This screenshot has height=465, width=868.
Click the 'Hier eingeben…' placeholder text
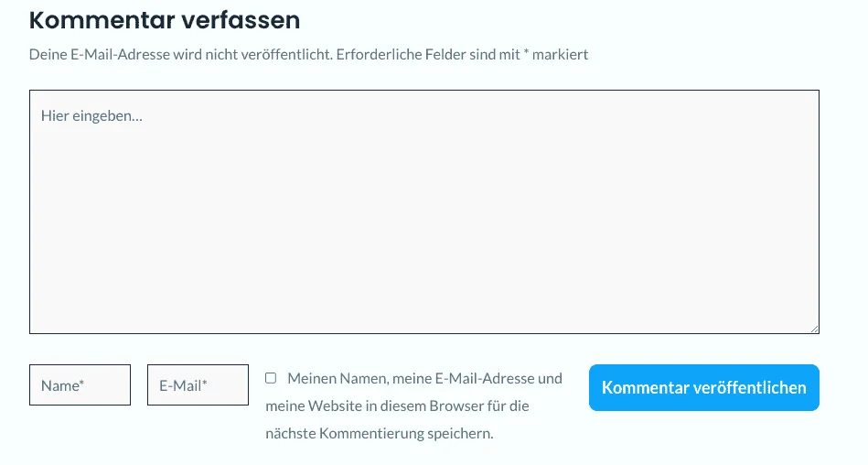click(91, 116)
